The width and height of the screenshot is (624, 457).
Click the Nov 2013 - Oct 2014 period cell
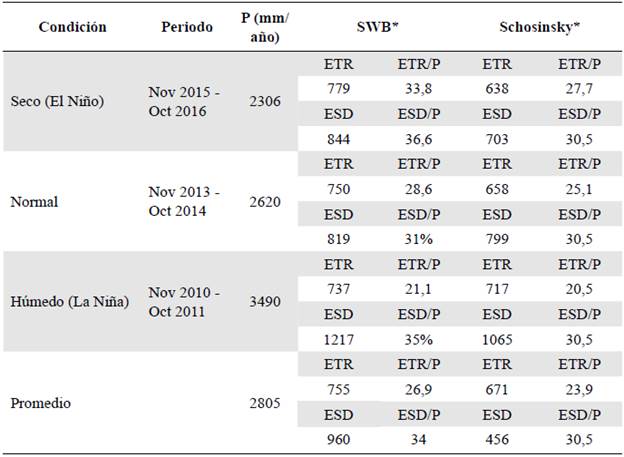(x=186, y=201)
